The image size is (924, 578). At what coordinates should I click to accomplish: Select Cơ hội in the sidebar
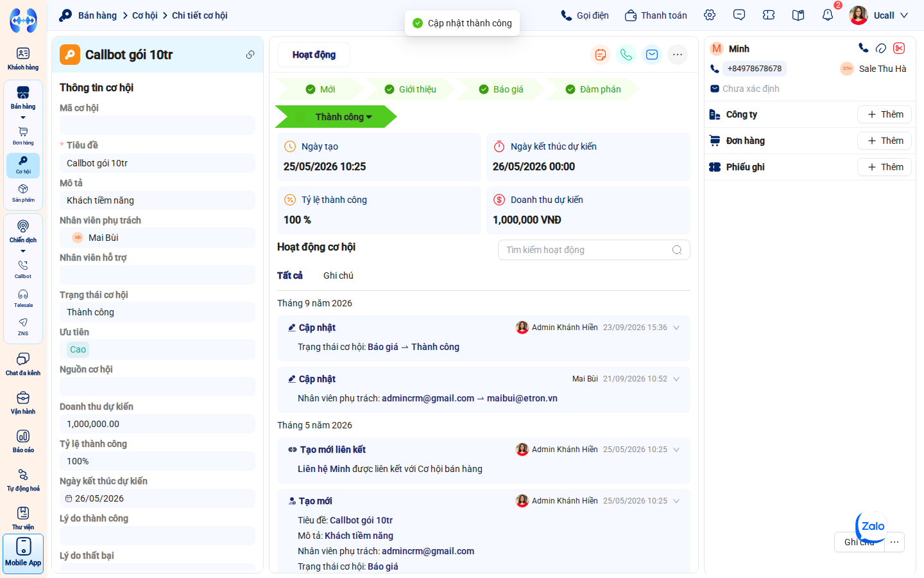(x=23, y=165)
